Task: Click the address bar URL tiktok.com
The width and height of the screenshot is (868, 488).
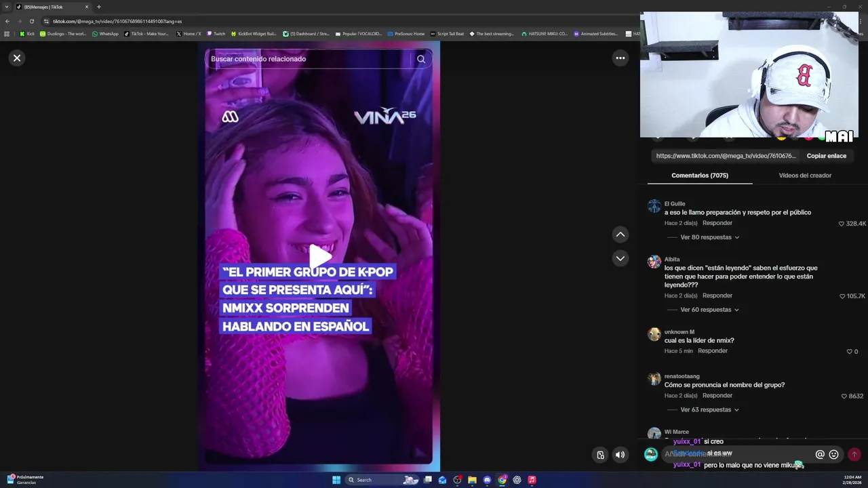Action: [117, 21]
